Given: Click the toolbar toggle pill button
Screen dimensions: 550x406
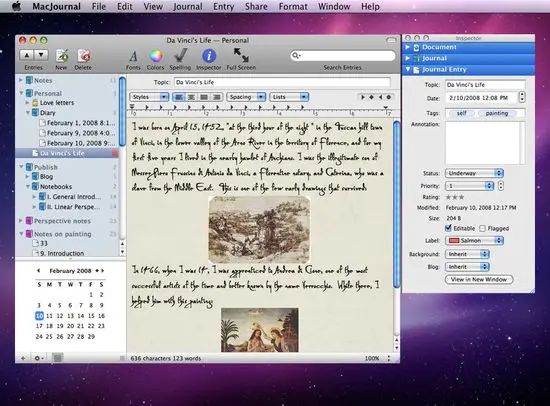Looking at the screenshot, I should pyautogui.click(x=391, y=40).
